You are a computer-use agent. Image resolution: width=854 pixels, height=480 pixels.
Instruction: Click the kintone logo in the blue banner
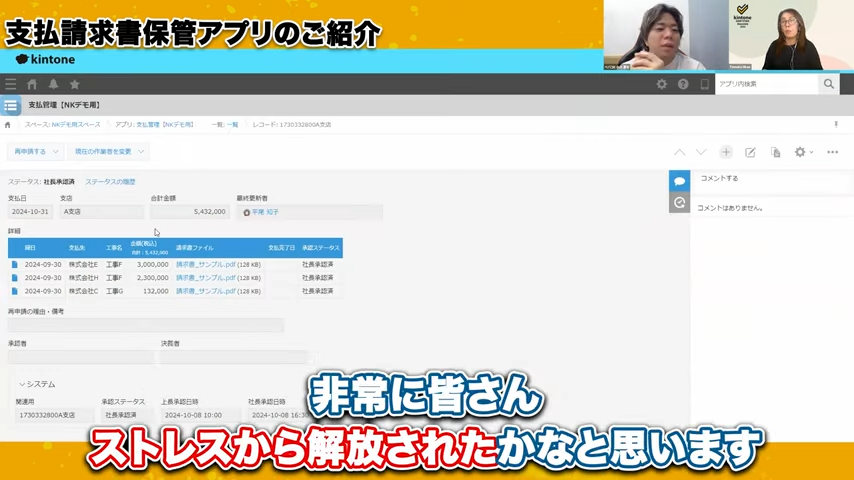tap(45, 59)
